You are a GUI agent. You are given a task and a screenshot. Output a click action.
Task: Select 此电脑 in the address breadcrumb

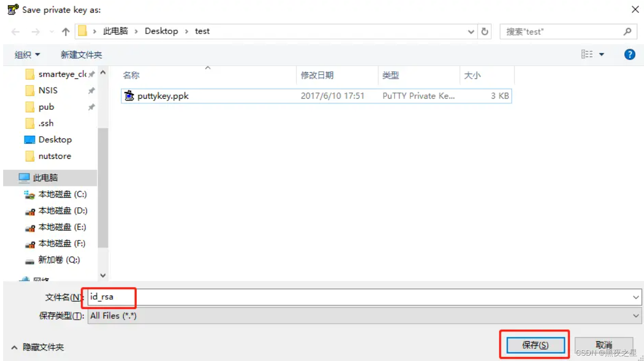pyautogui.click(x=116, y=31)
